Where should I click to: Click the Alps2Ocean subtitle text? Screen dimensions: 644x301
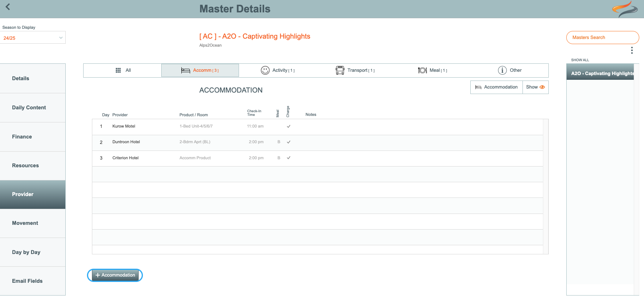(x=211, y=46)
